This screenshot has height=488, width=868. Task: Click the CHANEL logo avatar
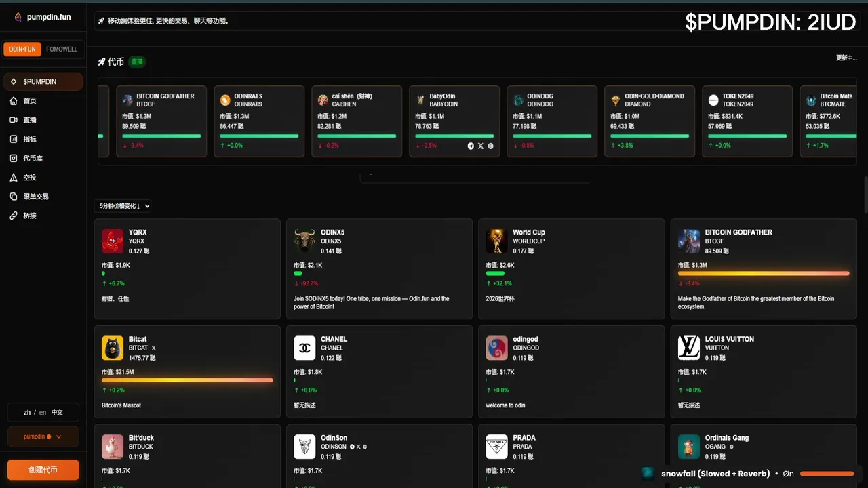[304, 348]
